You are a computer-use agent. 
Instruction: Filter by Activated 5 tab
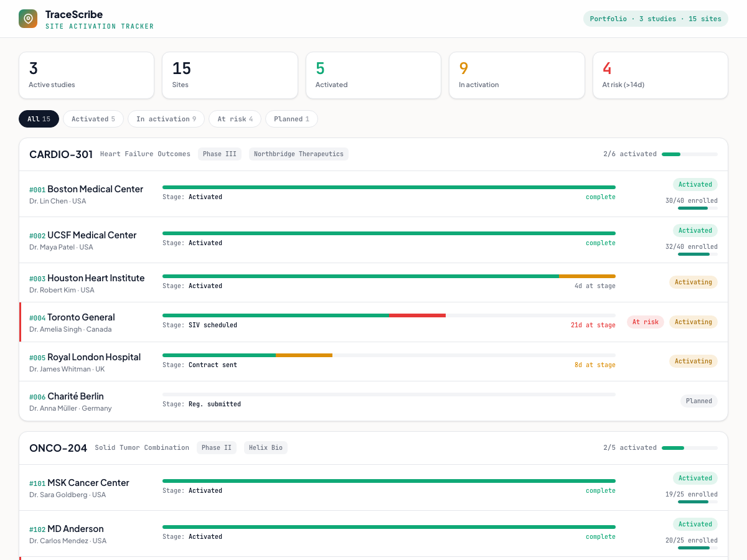point(93,119)
